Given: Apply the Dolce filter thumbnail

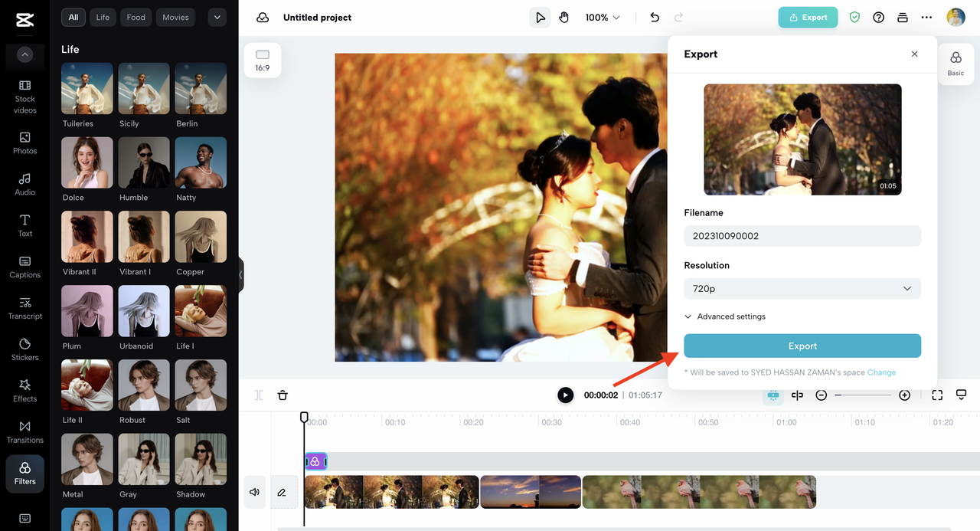Looking at the screenshot, I should pos(87,163).
